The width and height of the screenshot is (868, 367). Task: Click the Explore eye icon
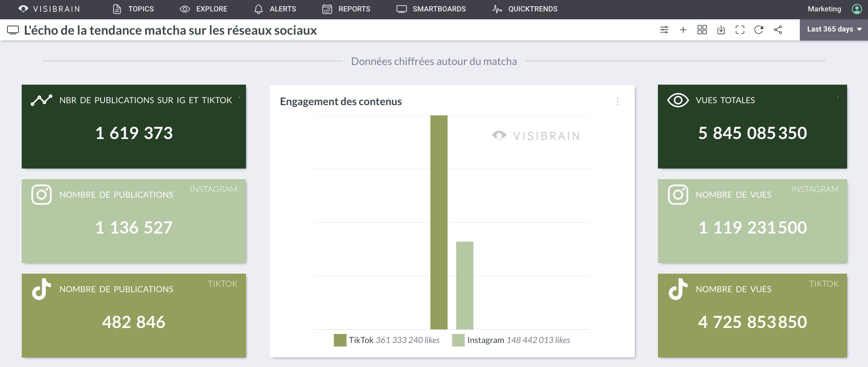pyautogui.click(x=185, y=9)
